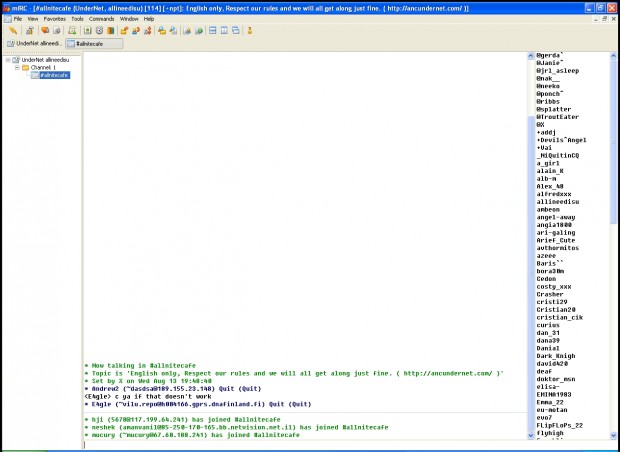Open the Tools menu
The image size is (620, 452).
(x=77, y=19)
